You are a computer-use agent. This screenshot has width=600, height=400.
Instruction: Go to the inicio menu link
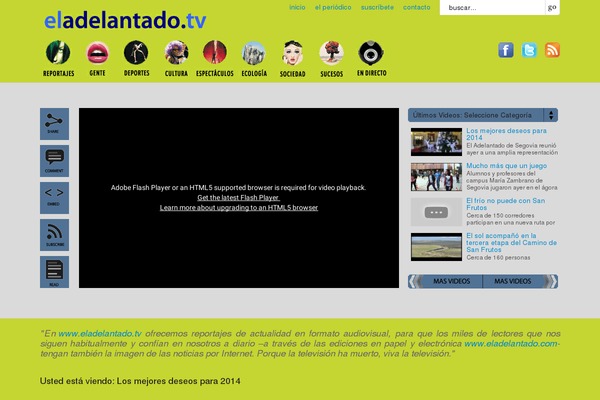pyautogui.click(x=297, y=7)
